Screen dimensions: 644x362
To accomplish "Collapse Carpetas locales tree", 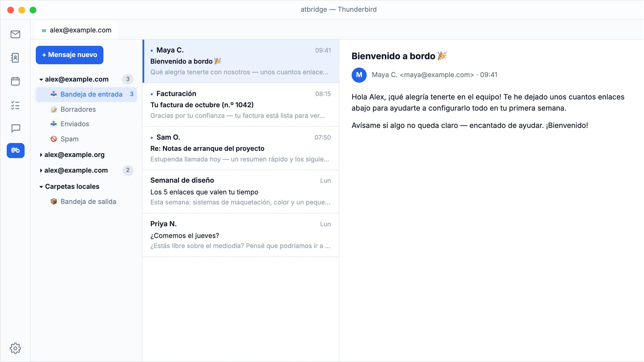I will [x=41, y=187].
